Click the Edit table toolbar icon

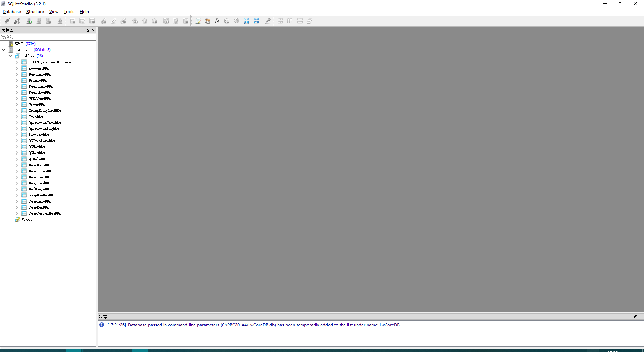pyautogui.click(x=82, y=21)
